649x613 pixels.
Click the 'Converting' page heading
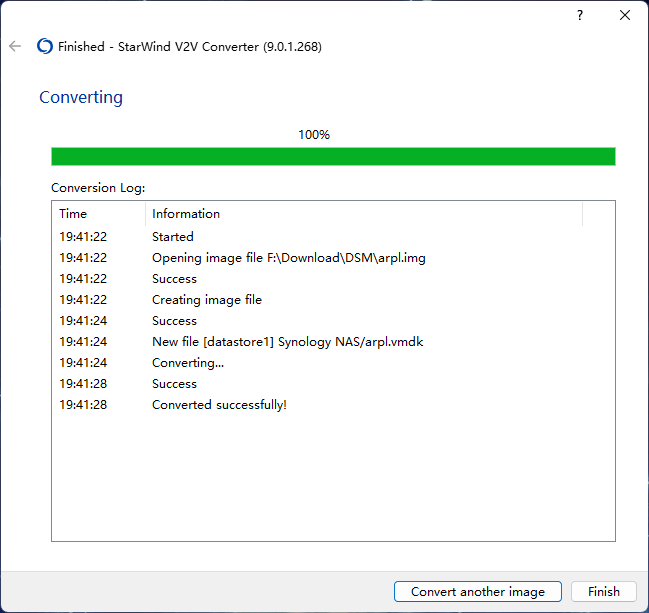[x=81, y=98]
